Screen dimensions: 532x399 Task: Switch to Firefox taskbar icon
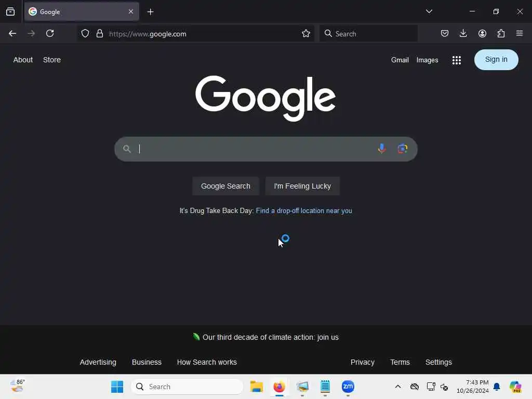point(279,387)
